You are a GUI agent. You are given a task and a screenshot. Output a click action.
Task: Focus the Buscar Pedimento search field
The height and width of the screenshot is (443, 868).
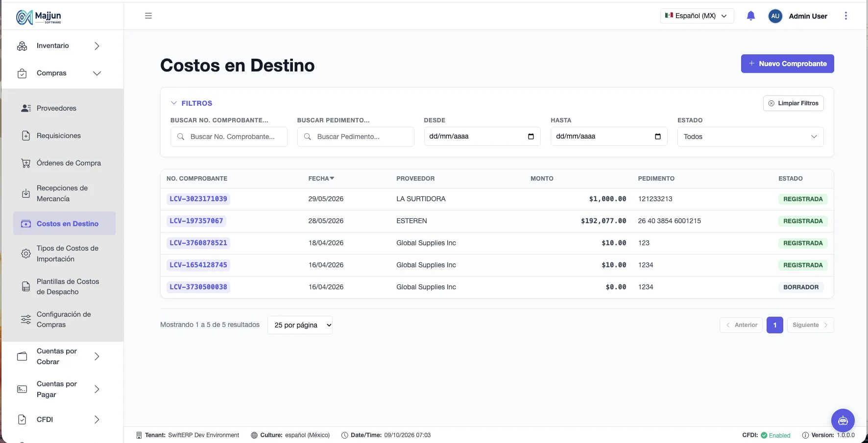tap(356, 137)
